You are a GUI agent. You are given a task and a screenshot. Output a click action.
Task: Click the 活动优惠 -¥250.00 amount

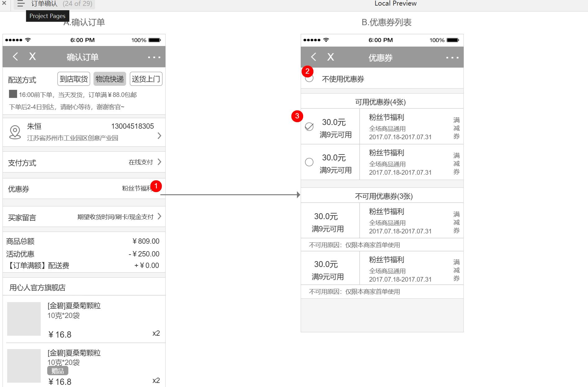tap(144, 254)
